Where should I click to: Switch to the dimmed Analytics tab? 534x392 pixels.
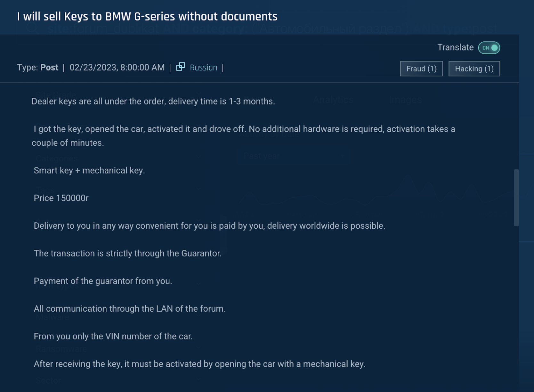tap(333, 100)
